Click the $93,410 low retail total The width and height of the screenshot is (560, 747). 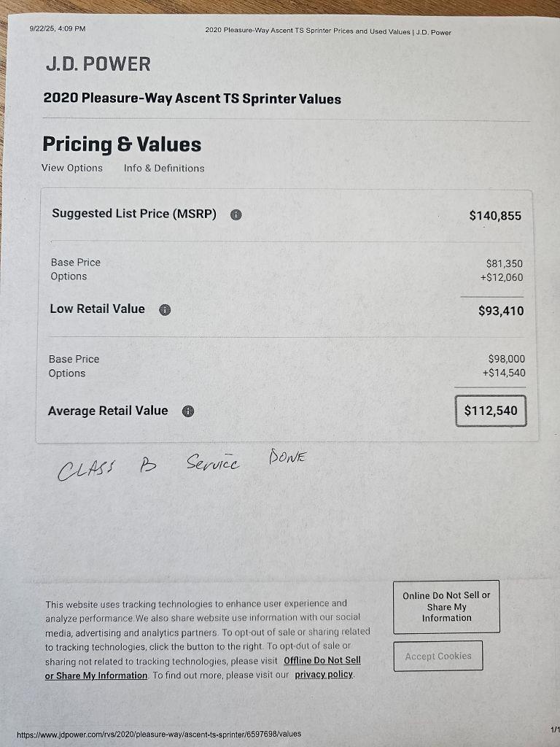(x=500, y=311)
